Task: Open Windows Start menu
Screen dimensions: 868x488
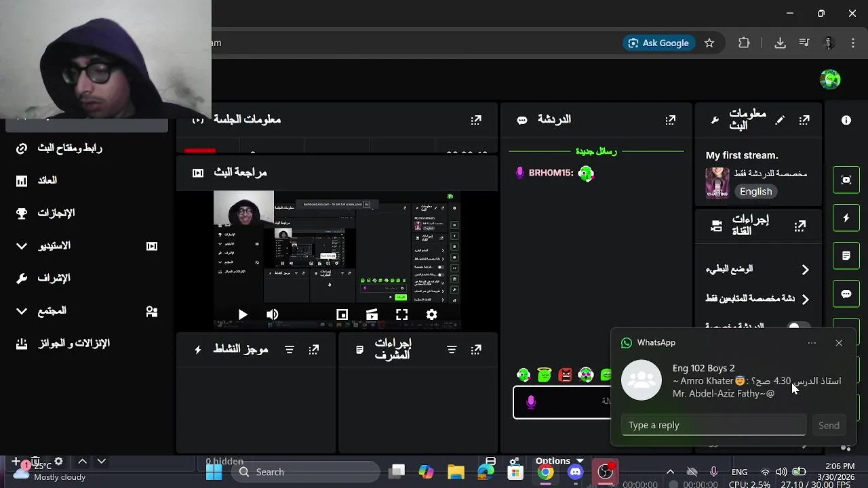Action: 214,472
